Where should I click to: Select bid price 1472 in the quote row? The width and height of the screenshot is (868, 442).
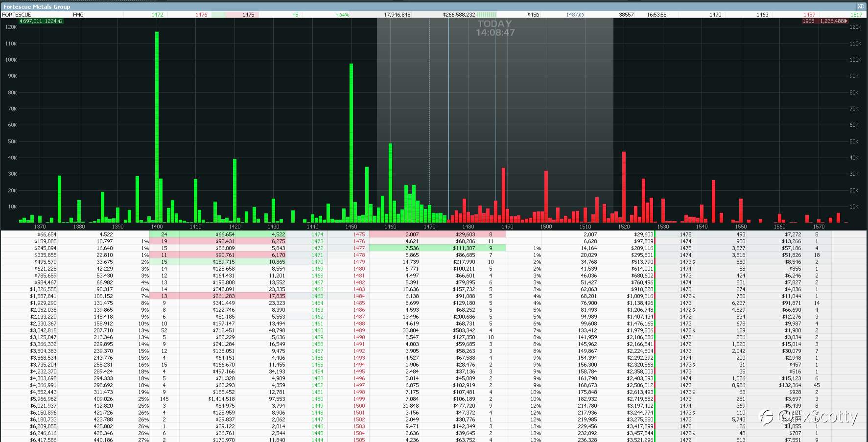[157, 15]
